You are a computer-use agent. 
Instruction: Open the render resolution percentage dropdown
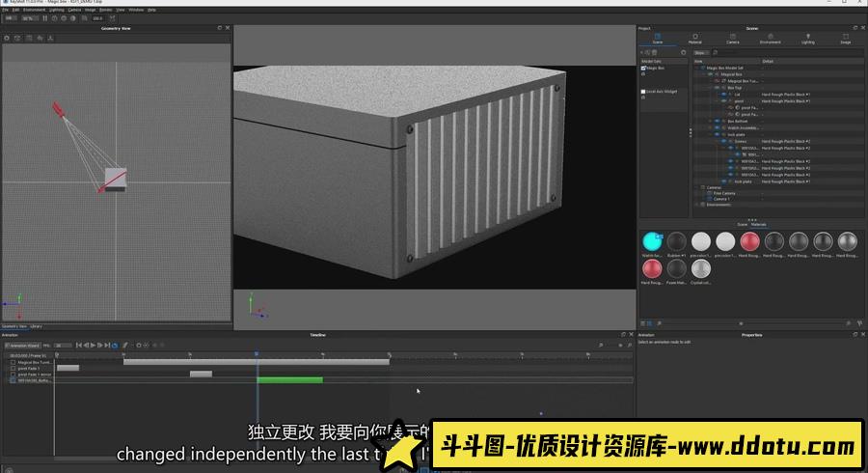[x=30, y=18]
